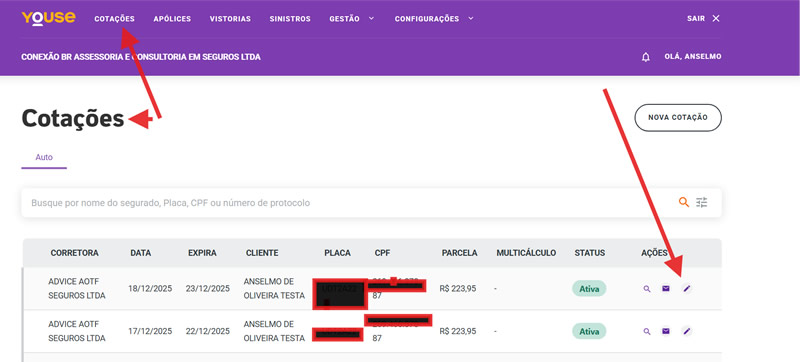Edit the 17/12/2025 quote with pencil icon
800x362 pixels.
[x=687, y=331]
